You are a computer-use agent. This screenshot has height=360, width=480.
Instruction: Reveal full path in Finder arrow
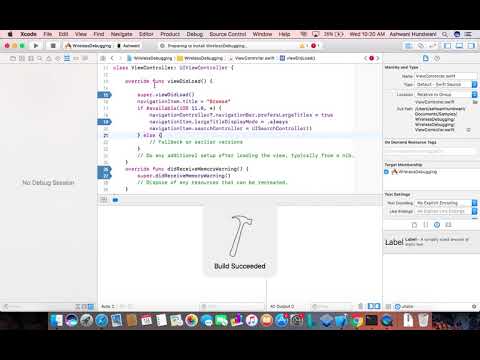point(469,130)
